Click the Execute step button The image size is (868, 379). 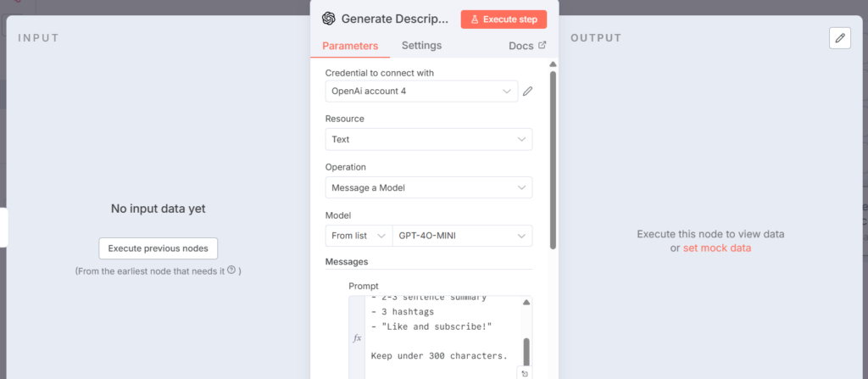504,19
